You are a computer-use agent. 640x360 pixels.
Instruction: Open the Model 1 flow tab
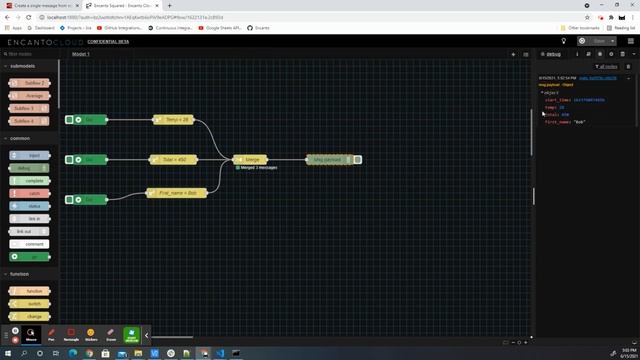(81, 54)
